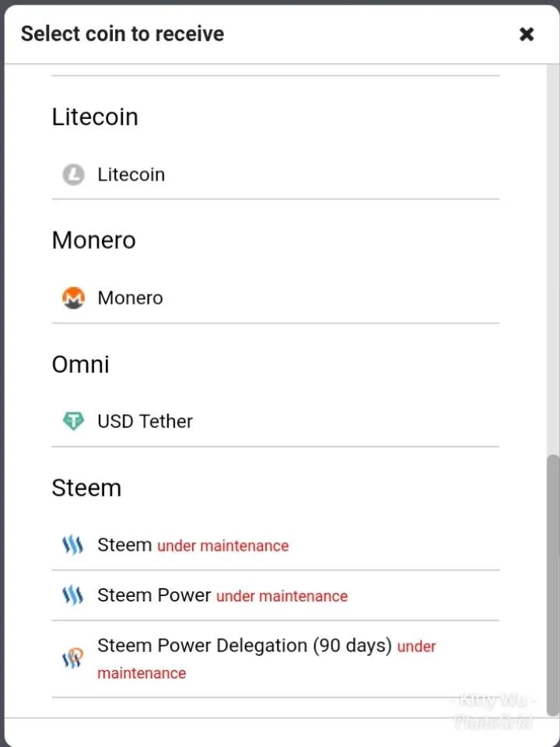Close the Select coin dialog
Viewport: 560px width, 747px height.
point(527,33)
